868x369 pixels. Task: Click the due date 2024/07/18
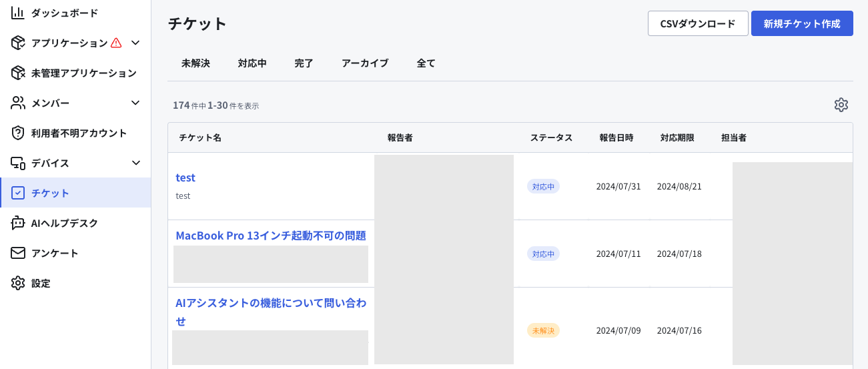pos(679,254)
